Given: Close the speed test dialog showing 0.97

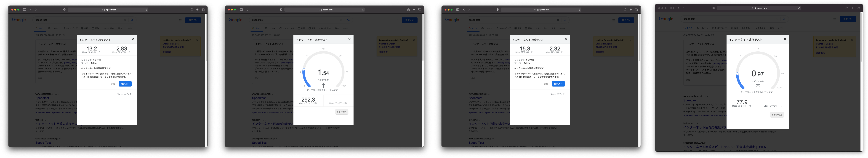Looking at the screenshot, I should coord(785,39).
